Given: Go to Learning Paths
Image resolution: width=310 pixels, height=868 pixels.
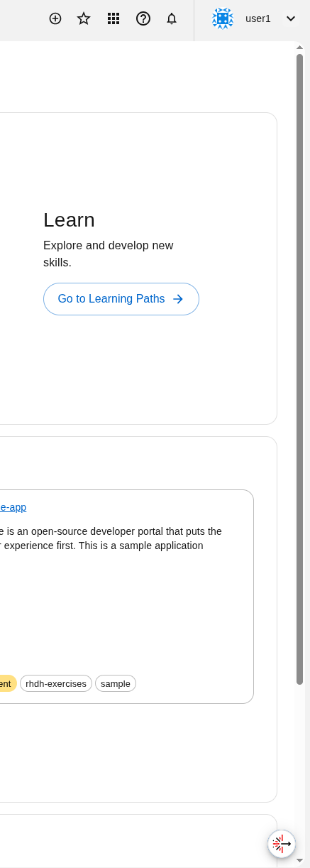Looking at the screenshot, I should pyautogui.click(x=121, y=299).
